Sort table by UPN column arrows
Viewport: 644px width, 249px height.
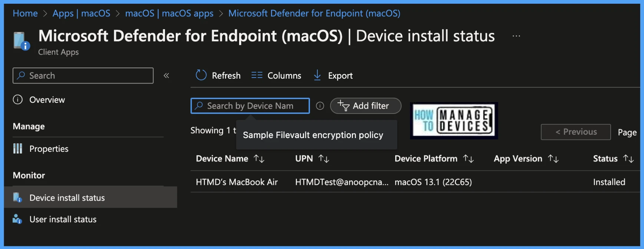pos(324,159)
